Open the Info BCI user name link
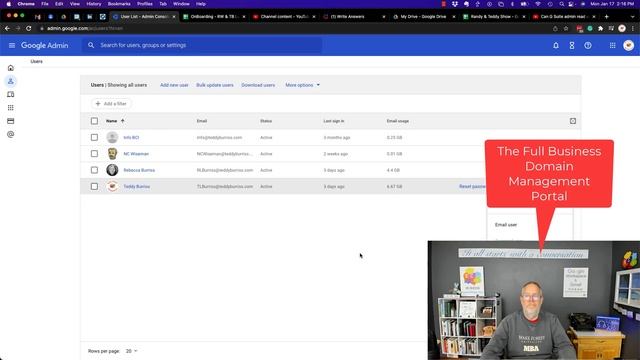 [131, 138]
